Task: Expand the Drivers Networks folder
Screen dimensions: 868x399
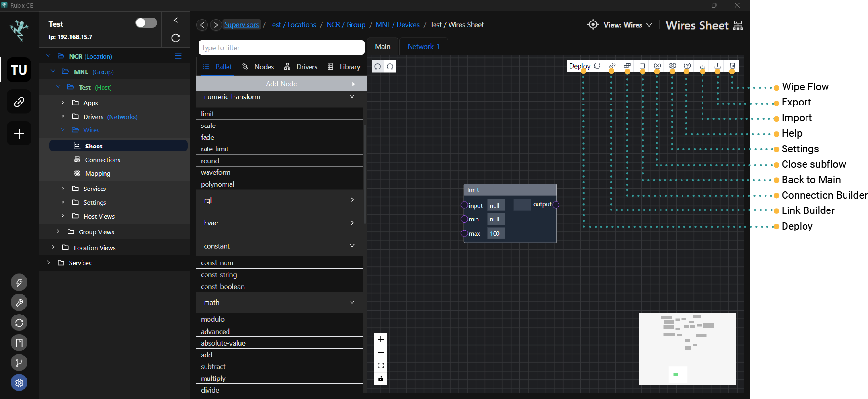Action: (62, 116)
